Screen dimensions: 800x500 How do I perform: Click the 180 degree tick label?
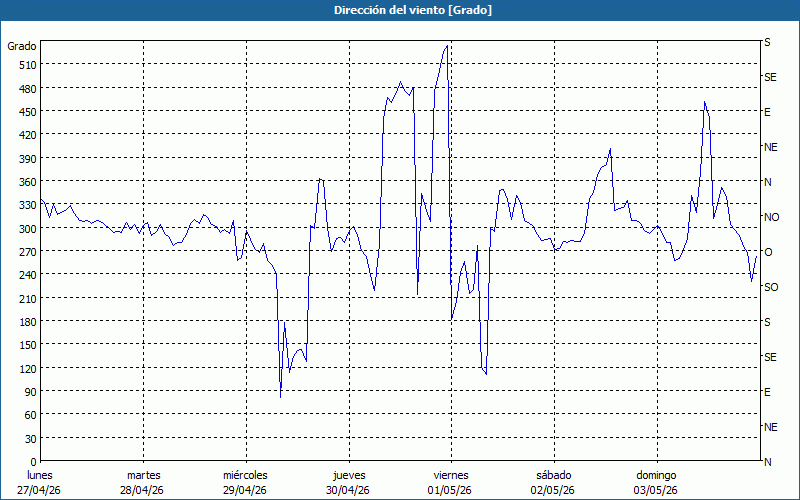[27, 322]
